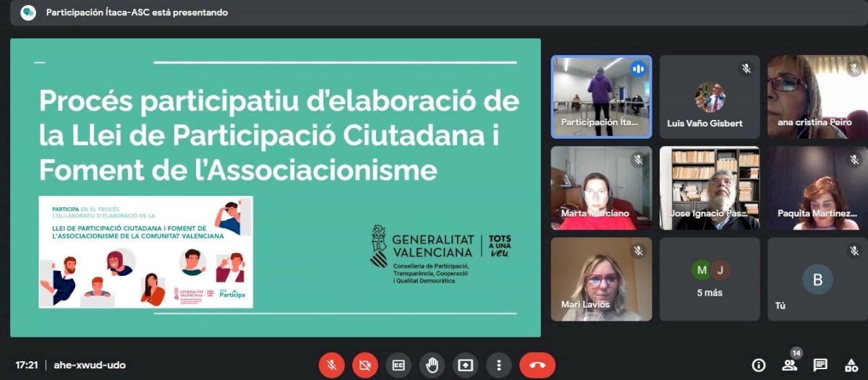Image resolution: width=868 pixels, height=380 pixels.
Task: Click the shared presentation slide
Action: (276, 187)
